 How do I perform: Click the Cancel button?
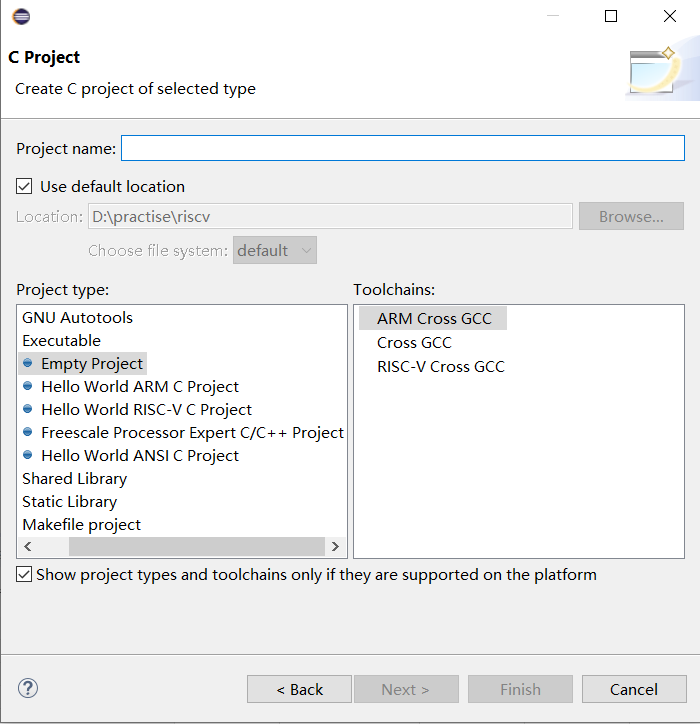coord(634,689)
